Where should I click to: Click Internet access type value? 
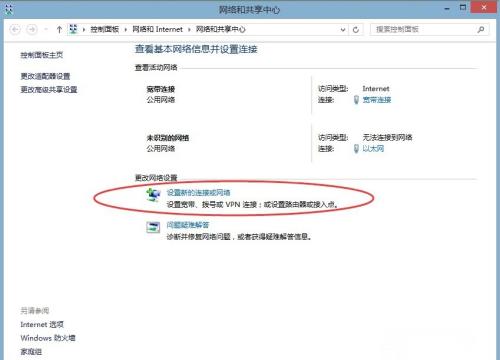pyautogui.click(x=376, y=89)
